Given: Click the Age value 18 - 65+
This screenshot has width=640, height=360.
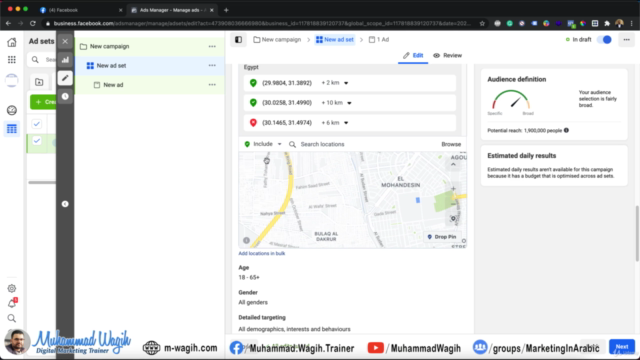Looking at the screenshot, I should coord(249,277).
